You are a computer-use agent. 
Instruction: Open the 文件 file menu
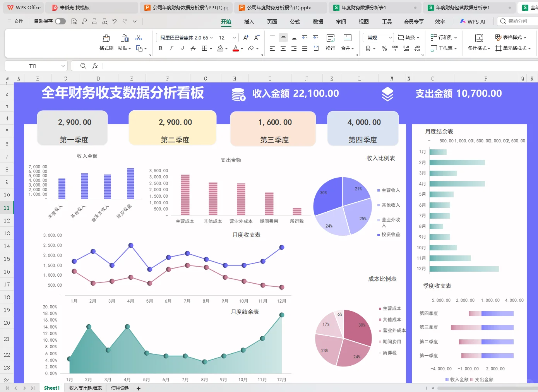pyautogui.click(x=15, y=21)
